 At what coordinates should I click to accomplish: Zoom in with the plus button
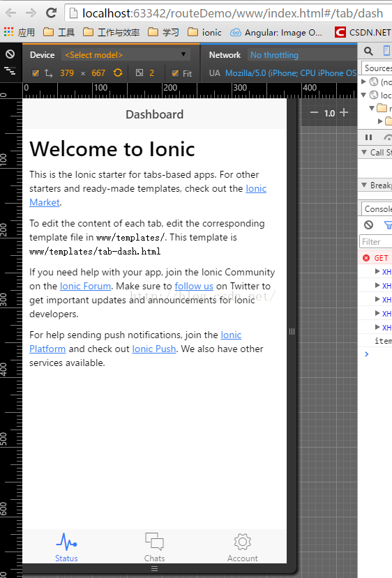click(x=344, y=112)
